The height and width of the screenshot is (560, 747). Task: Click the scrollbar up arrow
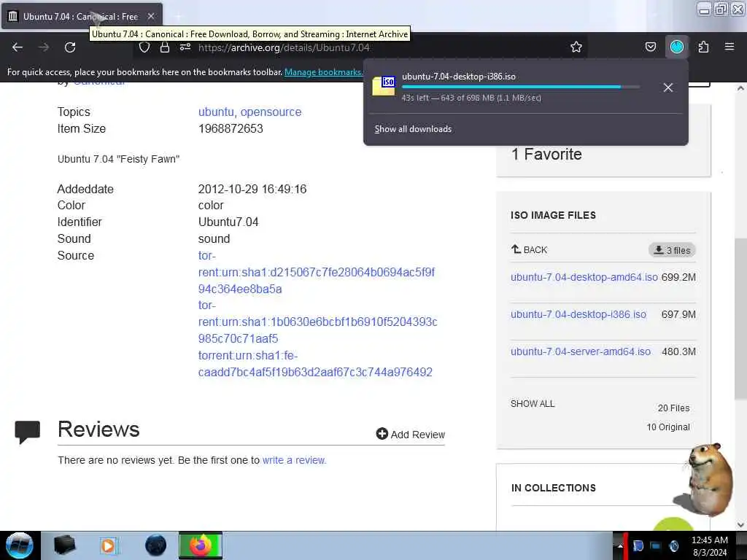click(741, 88)
